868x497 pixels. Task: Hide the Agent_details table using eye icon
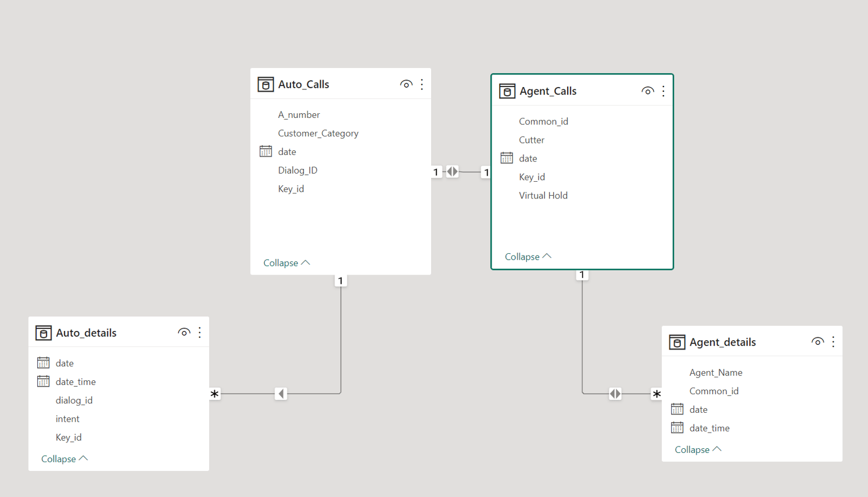(x=817, y=342)
